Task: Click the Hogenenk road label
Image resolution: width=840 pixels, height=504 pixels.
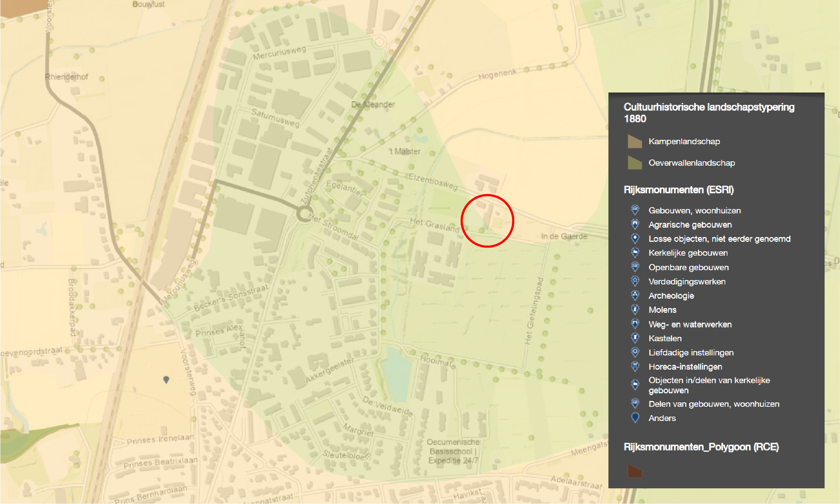Action: pyautogui.click(x=497, y=74)
